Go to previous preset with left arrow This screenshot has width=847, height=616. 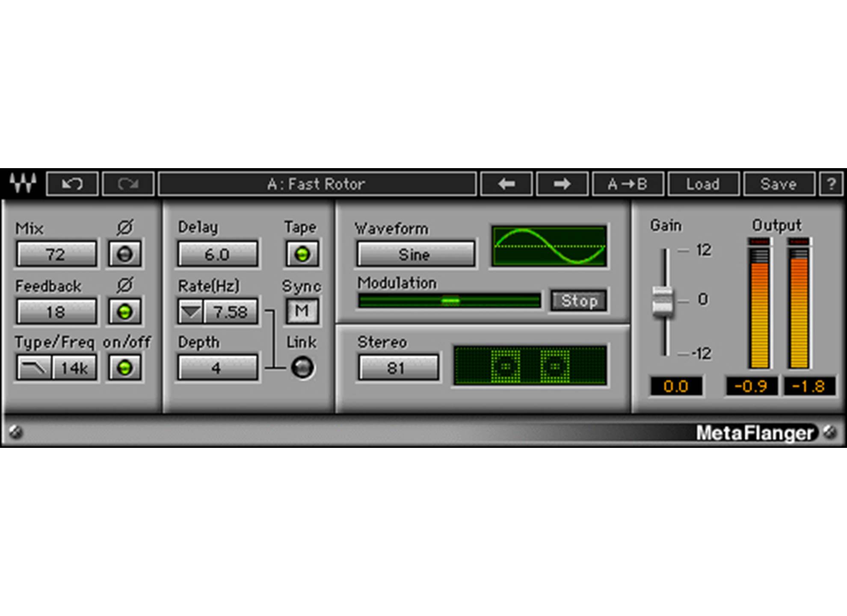click(506, 184)
